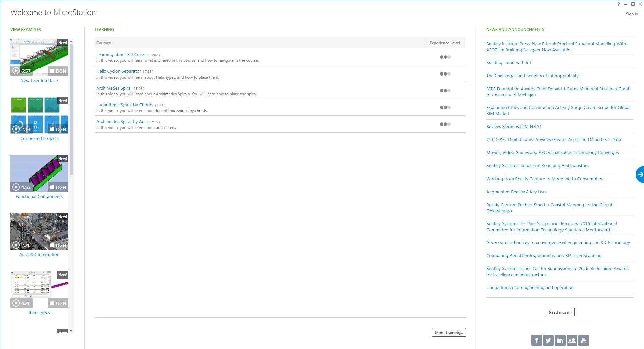Play the Functional Components 4:53 video
The width and height of the screenshot is (644, 349).
tap(21, 187)
